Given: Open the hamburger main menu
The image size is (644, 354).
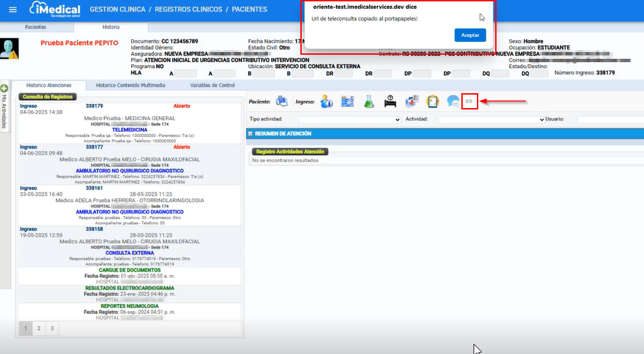Looking at the screenshot, I should (x=12, y=9).
